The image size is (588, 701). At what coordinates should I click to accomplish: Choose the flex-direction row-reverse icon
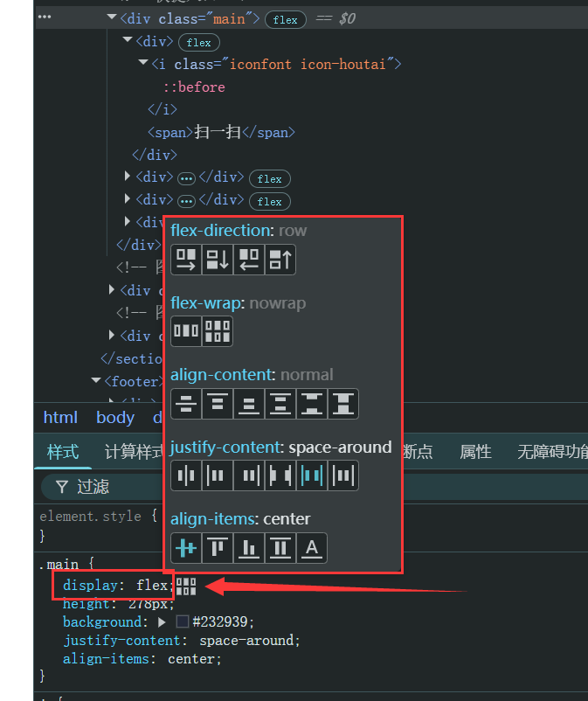249,260
